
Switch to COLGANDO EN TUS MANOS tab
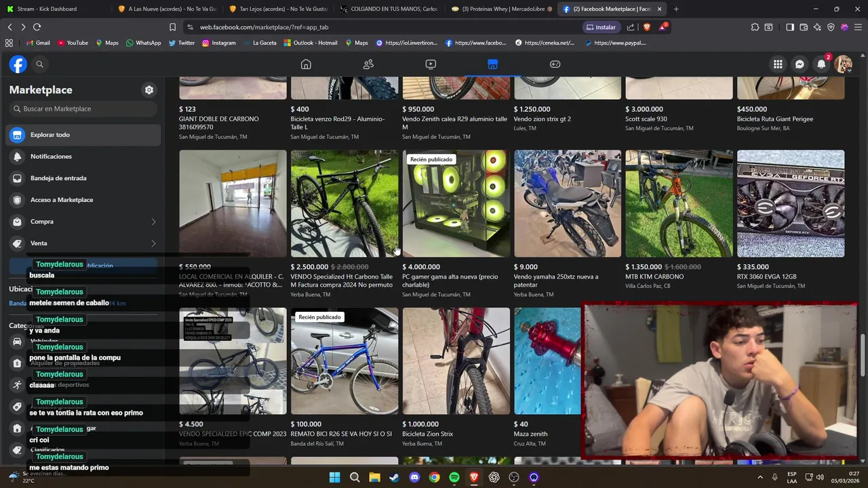click(389, 9)
